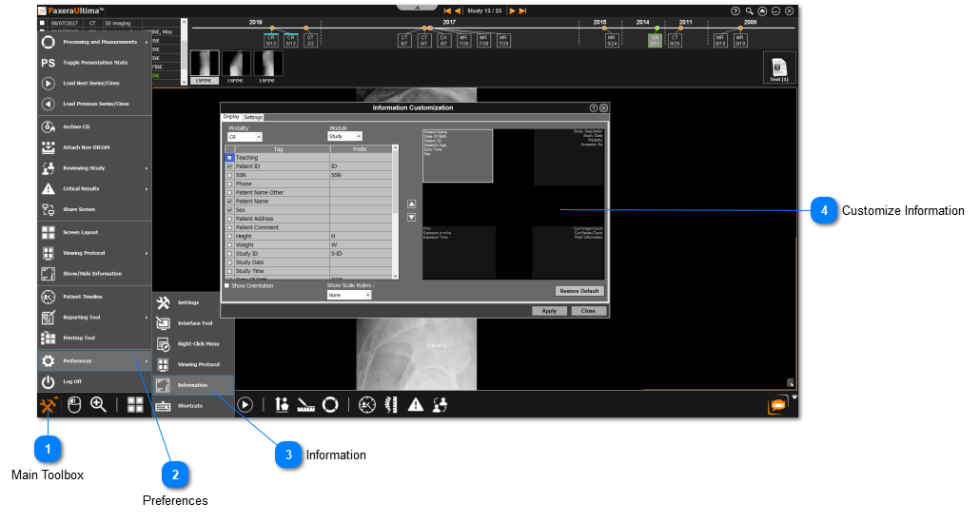Enable the Show Orientation checkbox
980x523 pixels.
[x=226, y=285]
